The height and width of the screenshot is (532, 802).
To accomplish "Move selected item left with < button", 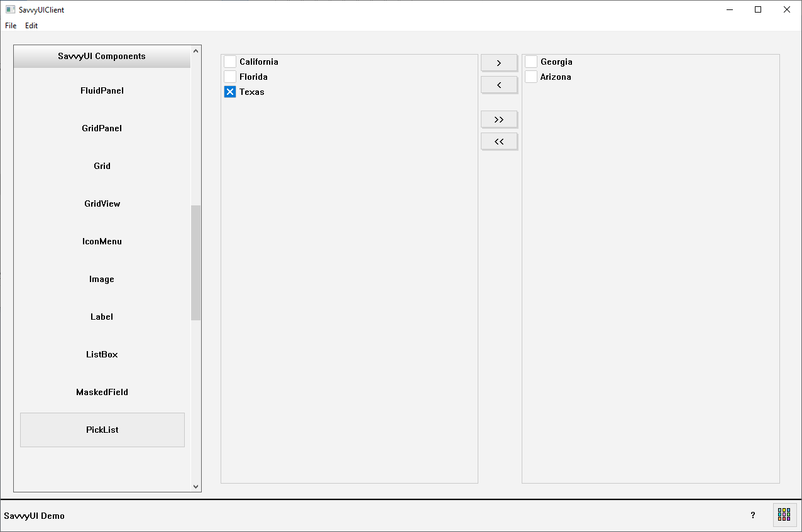I will click(x=499, y=85).
